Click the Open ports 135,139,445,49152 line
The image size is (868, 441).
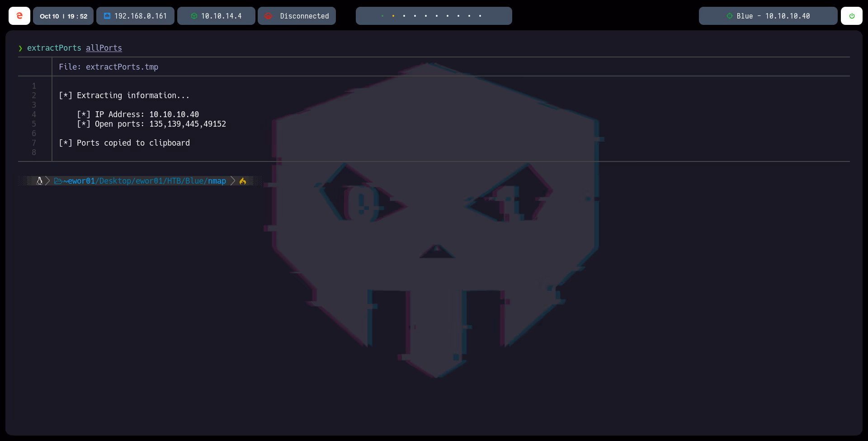tap(151, 124)
